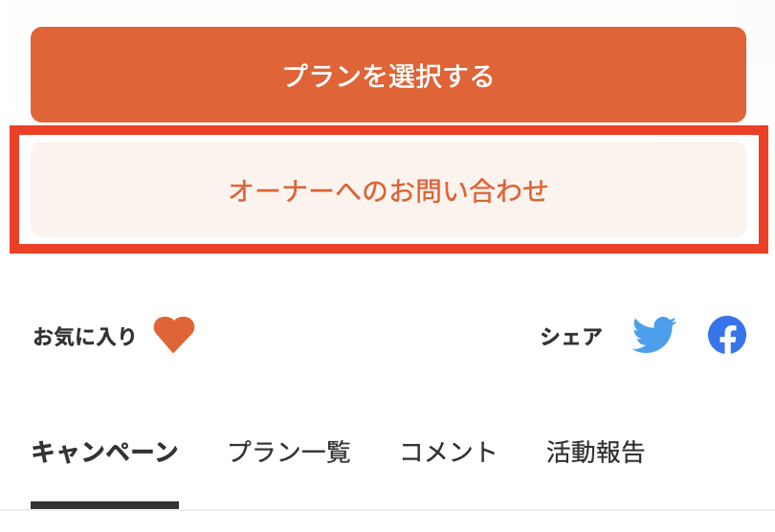Switch to the プラン一覧 tab
775x532 pixels.
point(289,452)
